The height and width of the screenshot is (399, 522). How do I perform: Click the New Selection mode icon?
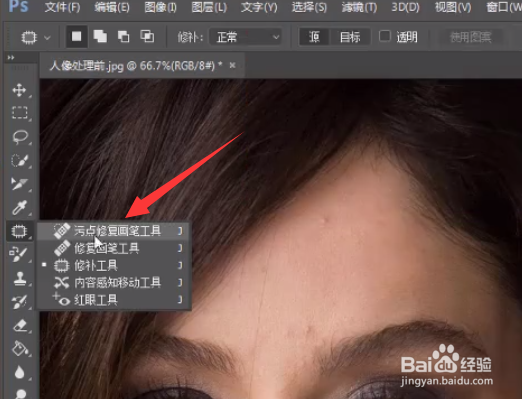(x=77, y=36)
